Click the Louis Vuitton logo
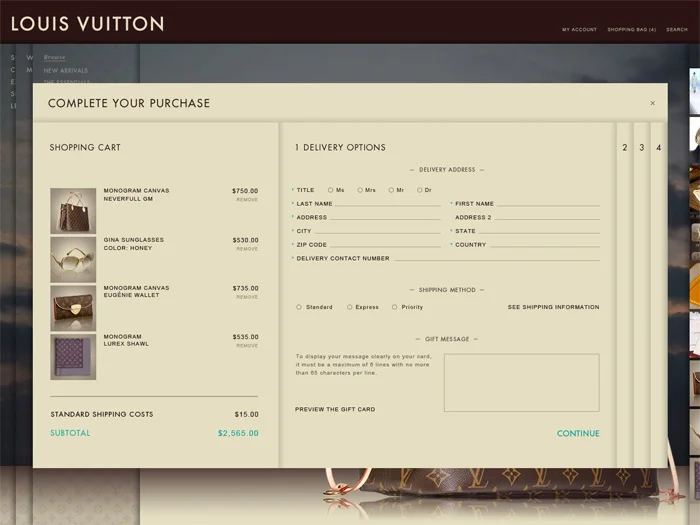Image resolution: width=700 pixels, height=525 pixels. tap(88, 24)
